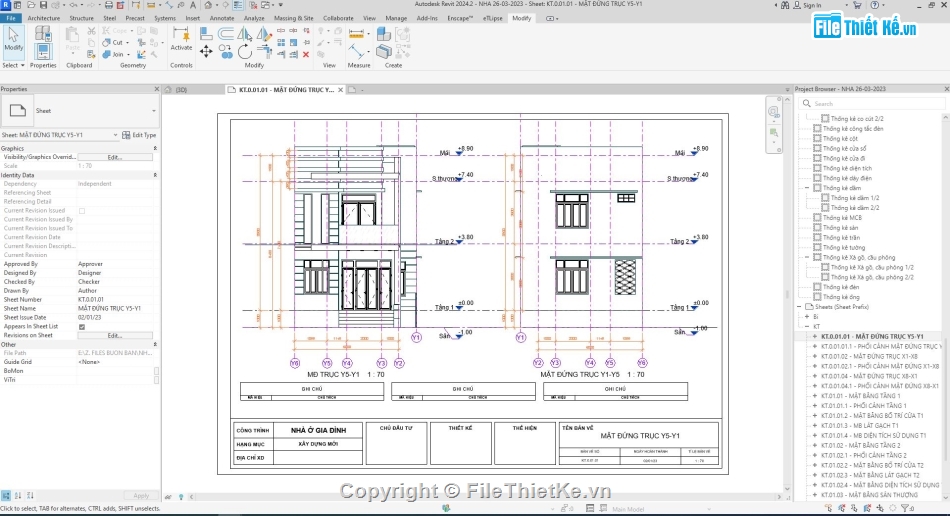950x516 pixels.
Task: Click the Default 3D View house icon
Action: (208, 5)
